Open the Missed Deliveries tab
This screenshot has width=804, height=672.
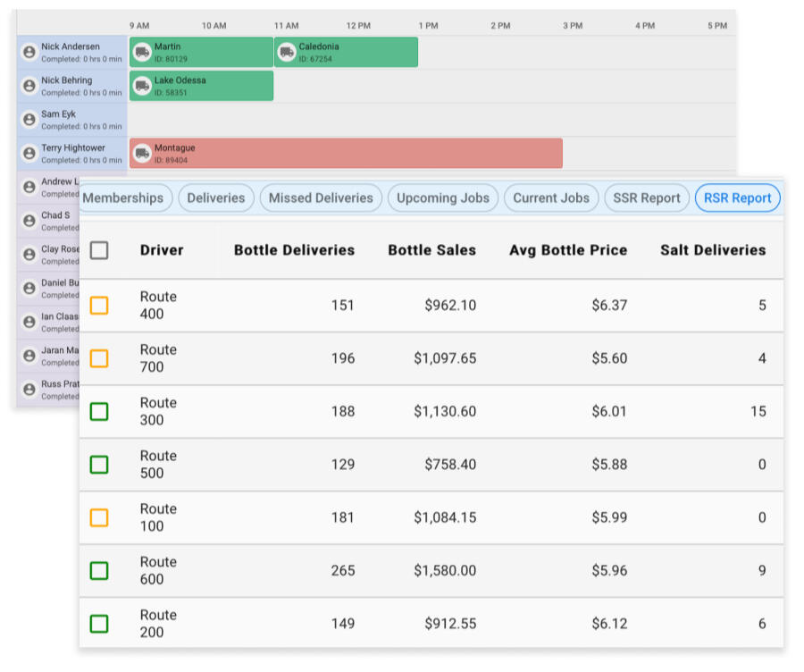point(321,198)
